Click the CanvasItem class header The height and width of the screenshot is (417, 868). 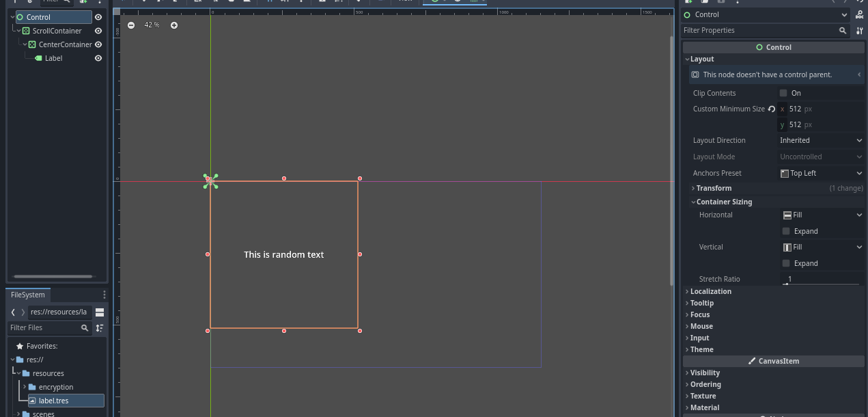(774, 361)
